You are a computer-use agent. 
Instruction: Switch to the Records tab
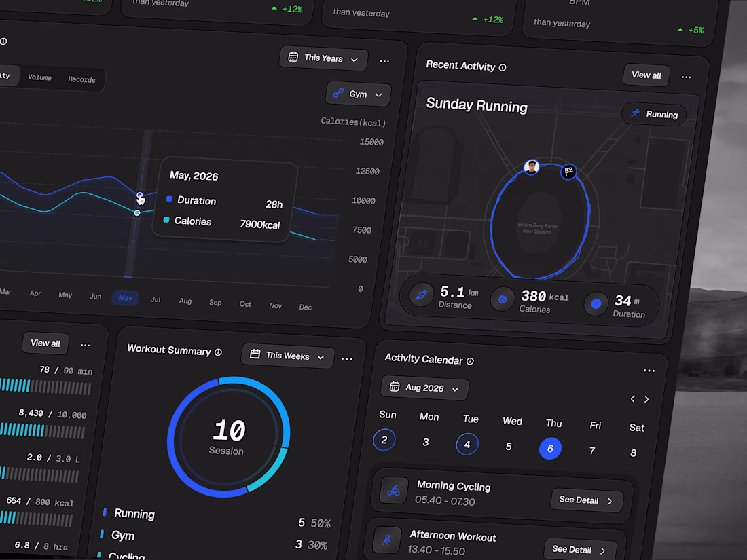coord(81,79)
